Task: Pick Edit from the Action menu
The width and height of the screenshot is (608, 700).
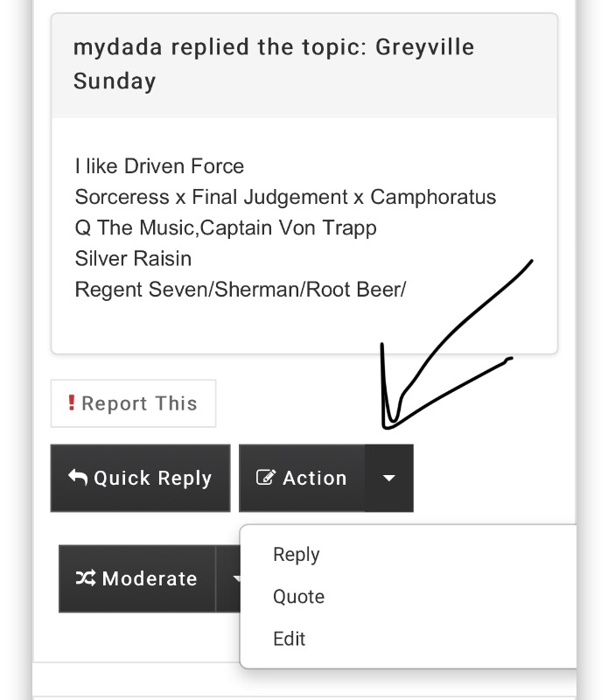Action: pos(289,639)
